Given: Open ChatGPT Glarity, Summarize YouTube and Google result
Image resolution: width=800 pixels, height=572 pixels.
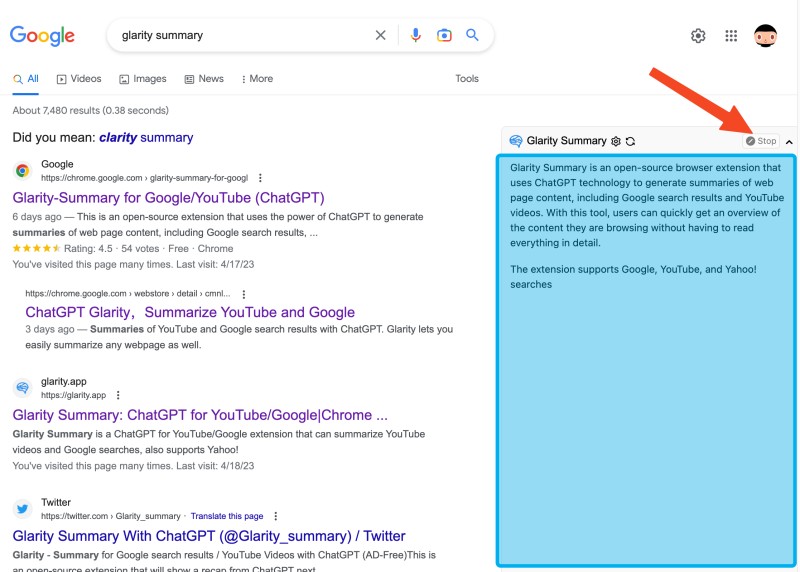Looking at the screenshot, I should click(x=190, y=312).
